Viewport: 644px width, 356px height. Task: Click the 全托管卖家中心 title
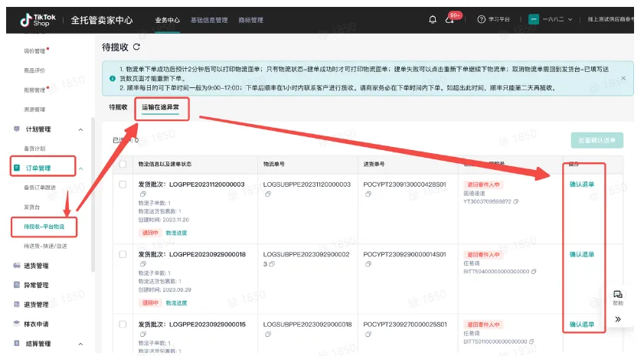[x=102, y=20]
